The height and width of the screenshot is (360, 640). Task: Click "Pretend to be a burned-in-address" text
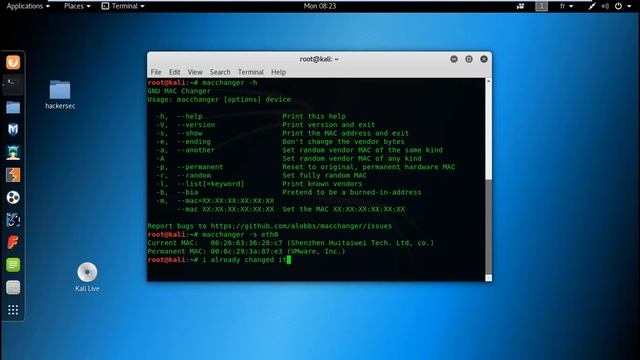352,192
